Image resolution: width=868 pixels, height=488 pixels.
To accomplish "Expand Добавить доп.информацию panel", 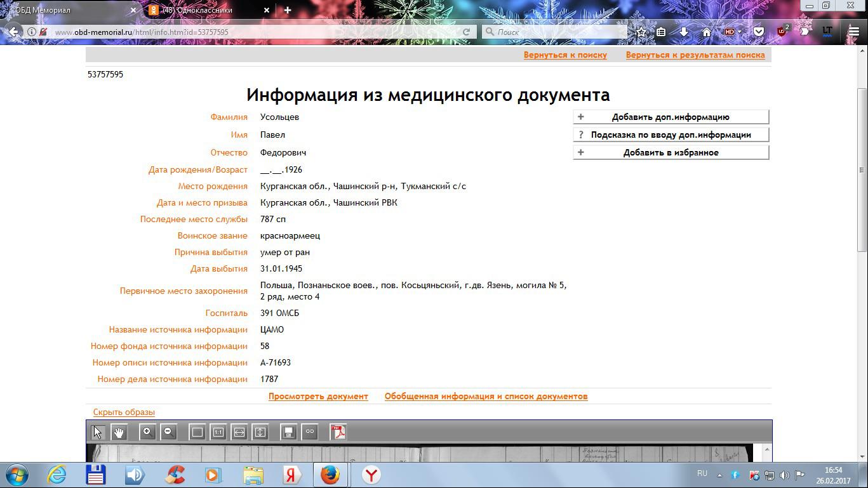I will coord(671,117).
